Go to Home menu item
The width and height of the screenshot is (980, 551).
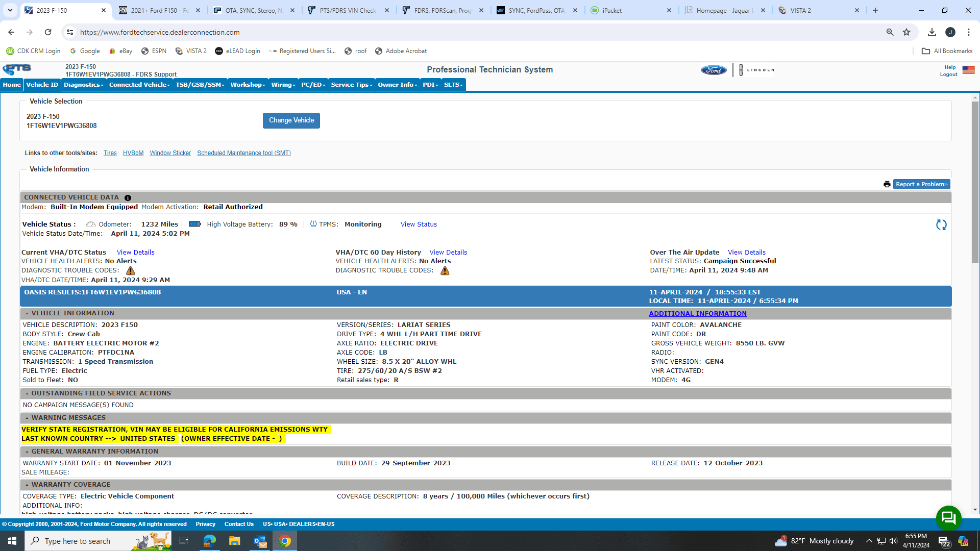(12, 85)
